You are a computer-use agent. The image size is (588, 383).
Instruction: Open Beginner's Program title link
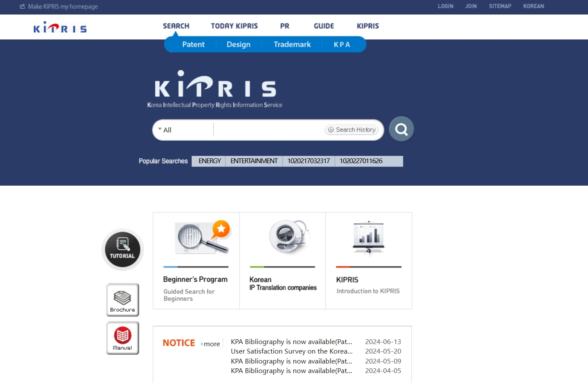(195, 280)
